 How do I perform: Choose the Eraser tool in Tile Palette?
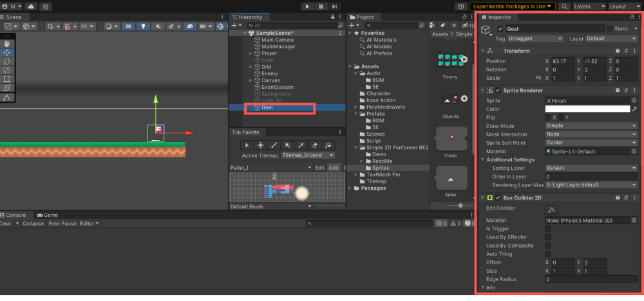(x=314, y=145)
